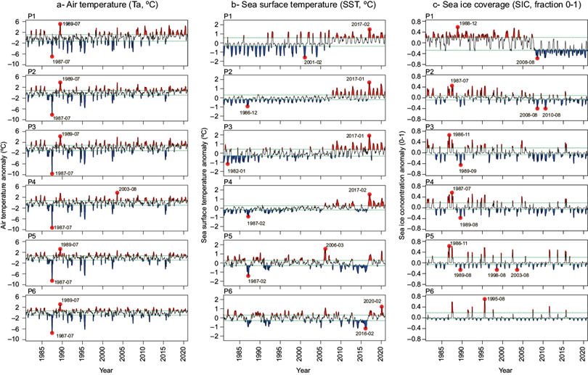This screenshot has height=375, width=588.
Task: Click the 'Year' label under air temperature column
Action: click(106, 368)
